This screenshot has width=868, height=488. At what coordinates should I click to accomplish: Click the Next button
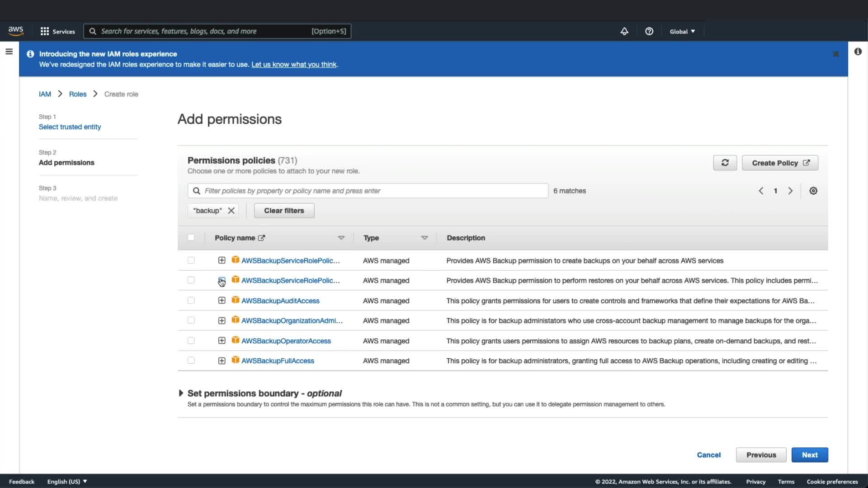(809, 455)
